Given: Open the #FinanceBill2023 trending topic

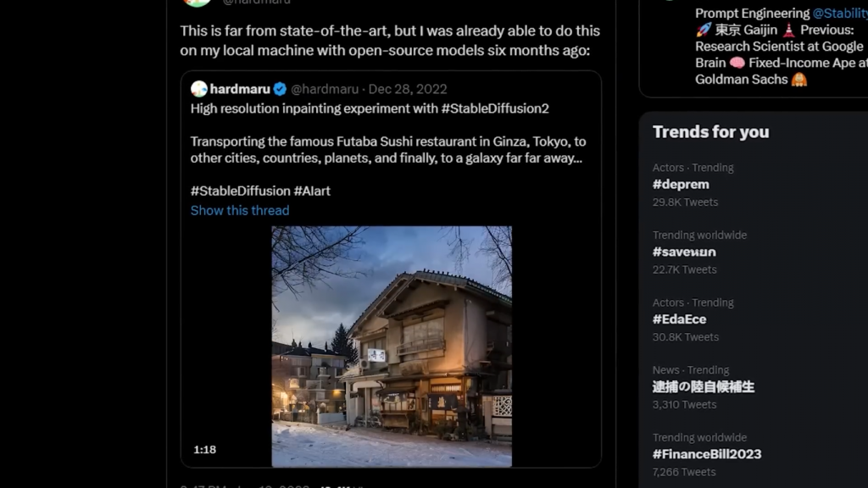Looking at the screenshot, I should click(707, 454).
